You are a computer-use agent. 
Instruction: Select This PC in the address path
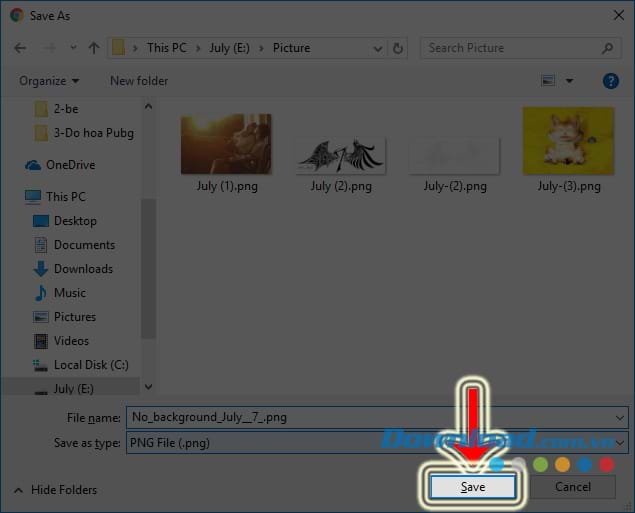(166, 48)
